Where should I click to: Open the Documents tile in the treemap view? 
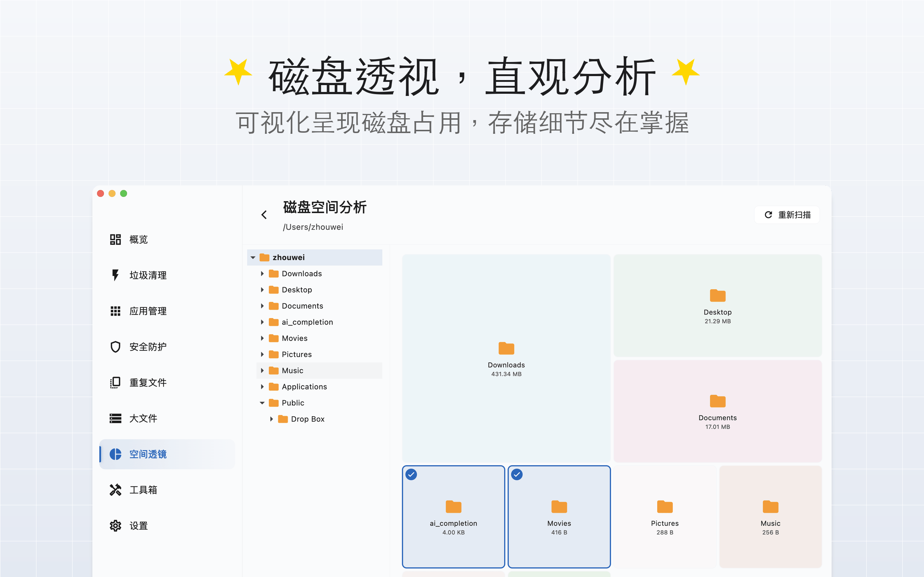point(718,411)
